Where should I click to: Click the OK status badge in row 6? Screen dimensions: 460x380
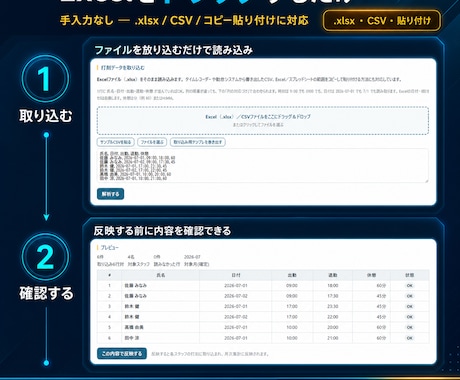pyautogui.click(x=410, y=338)
